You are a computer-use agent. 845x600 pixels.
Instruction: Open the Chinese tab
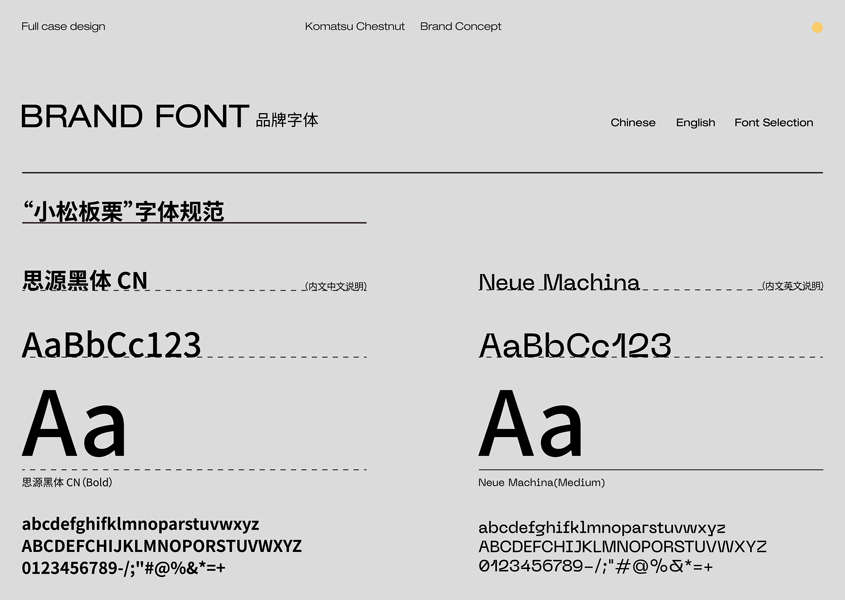coord(633,122)
